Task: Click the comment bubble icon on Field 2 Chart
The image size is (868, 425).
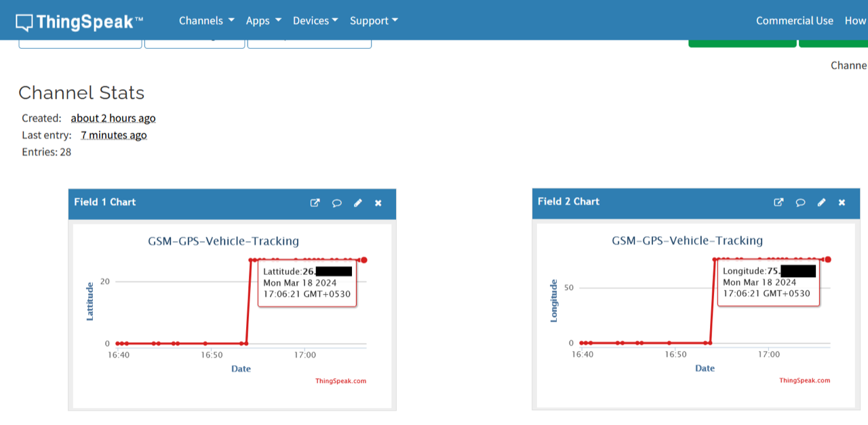Action: coord(800,202)
